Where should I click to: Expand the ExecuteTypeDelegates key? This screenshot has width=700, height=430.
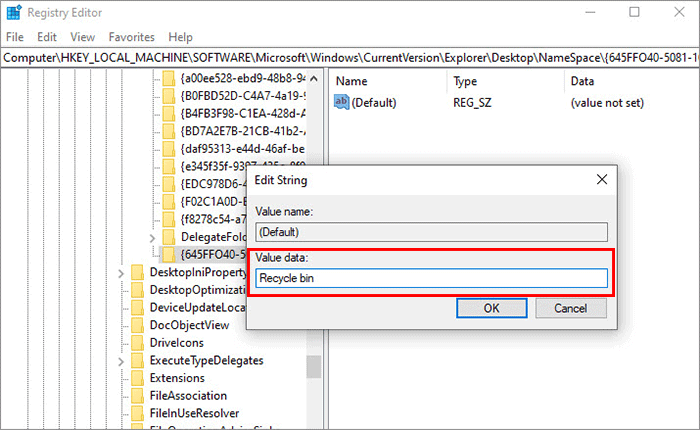pyautogui.click(x=121, y=361)
